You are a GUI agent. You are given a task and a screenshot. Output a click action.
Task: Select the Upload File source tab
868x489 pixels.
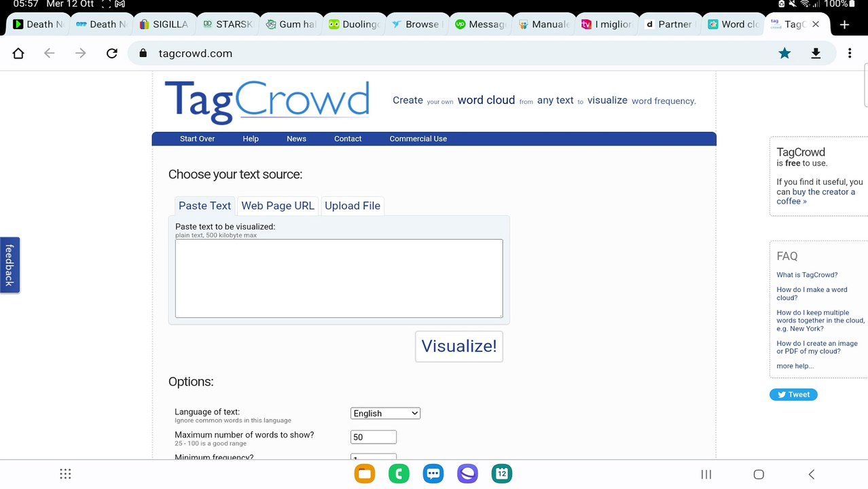(352, 206)
